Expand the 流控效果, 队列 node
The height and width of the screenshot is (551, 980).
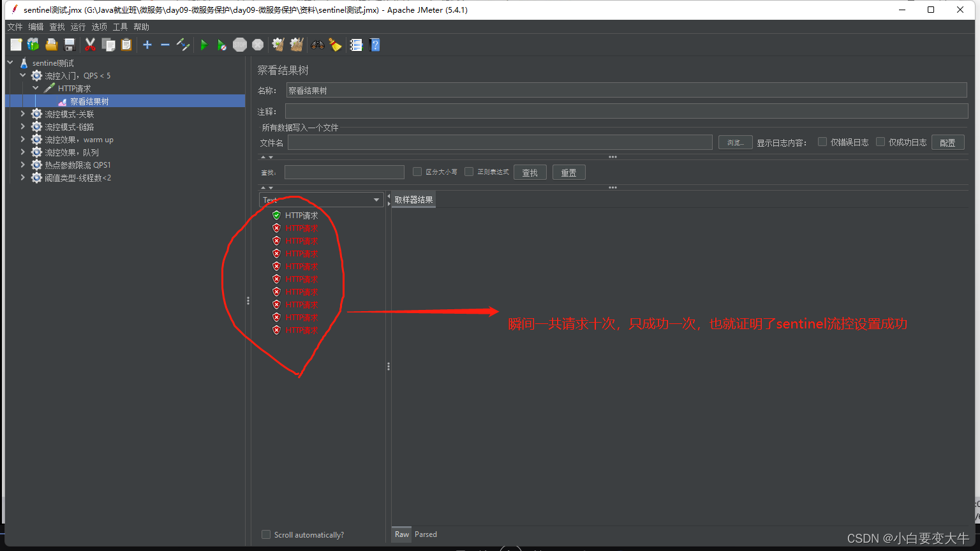pyautogui.click(x=23, y=152)
